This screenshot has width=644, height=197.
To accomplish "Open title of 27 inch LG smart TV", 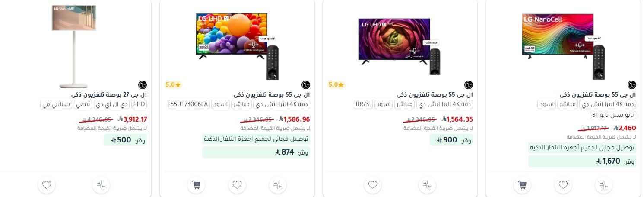I will [x=109, y=94].
